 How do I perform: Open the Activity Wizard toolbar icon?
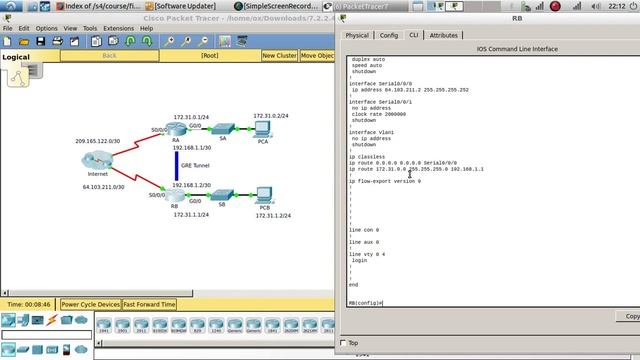click(x=74, y=41)
